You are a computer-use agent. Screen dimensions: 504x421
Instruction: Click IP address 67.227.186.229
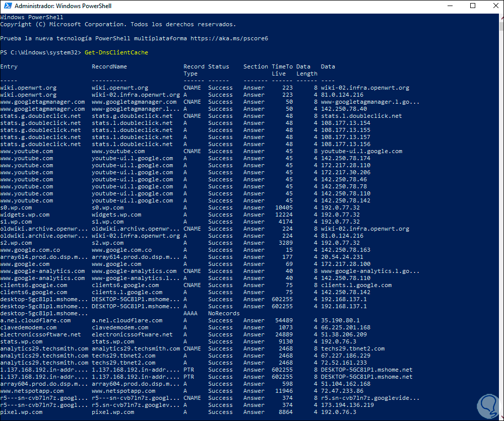346,356
